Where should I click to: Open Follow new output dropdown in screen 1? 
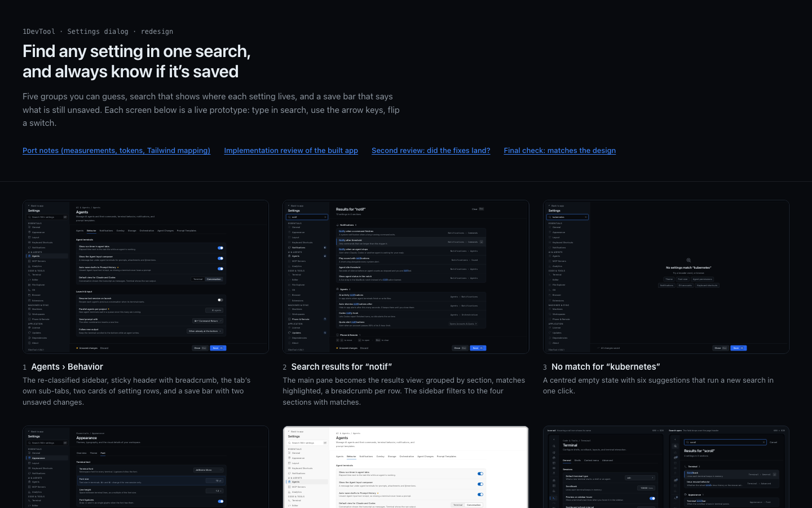coord(205,331)
